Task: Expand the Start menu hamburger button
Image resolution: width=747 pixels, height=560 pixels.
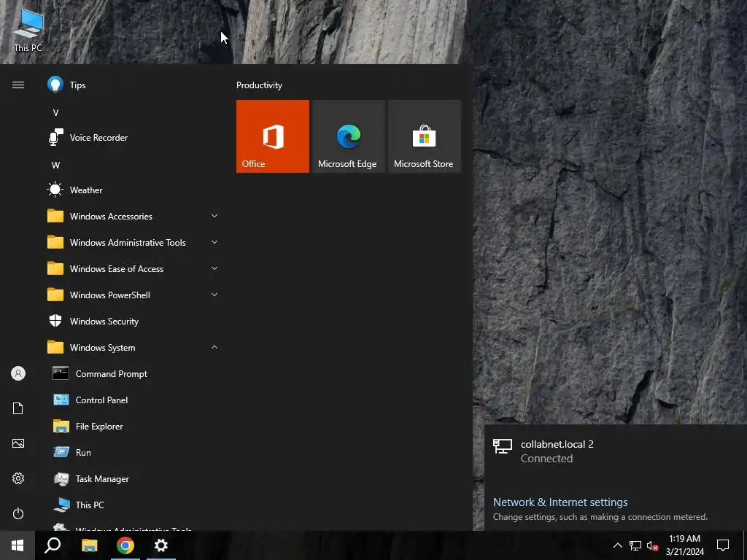Action: pos(18,85)
